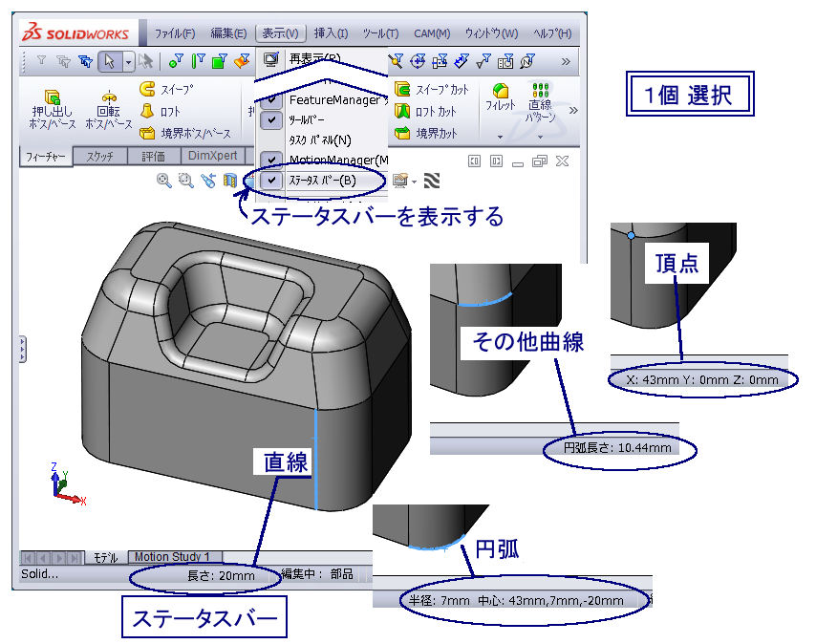
Task: Enable the Filter Vertices icon
Action: coord(176,61)
